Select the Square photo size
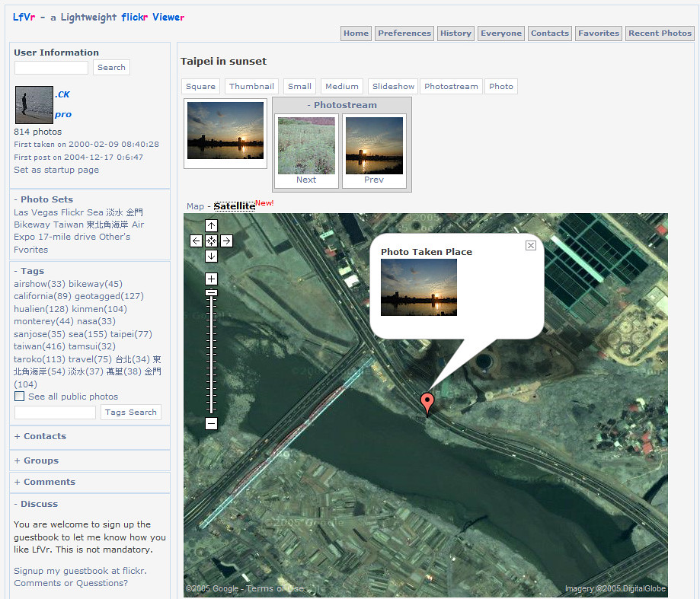 click(x=200, y=86)
